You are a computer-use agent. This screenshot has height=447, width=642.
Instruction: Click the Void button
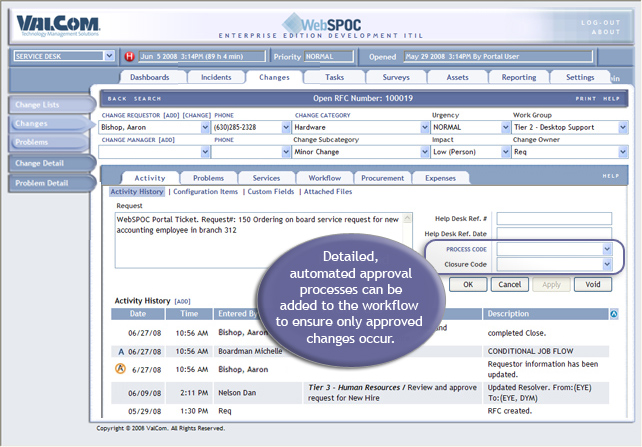click(x=592, y=284)
